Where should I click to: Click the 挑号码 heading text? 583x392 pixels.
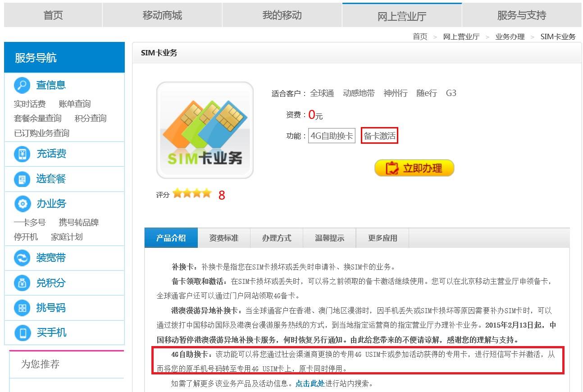pyautogui.click(x=51, y=308)
